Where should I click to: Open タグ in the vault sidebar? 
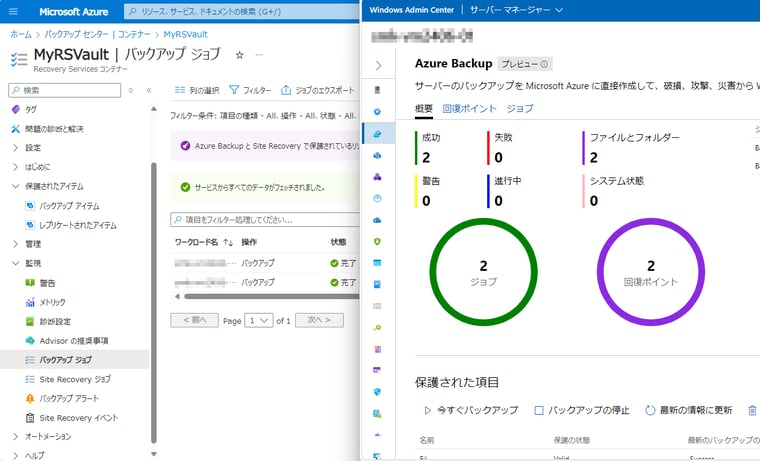click(31, 110)
